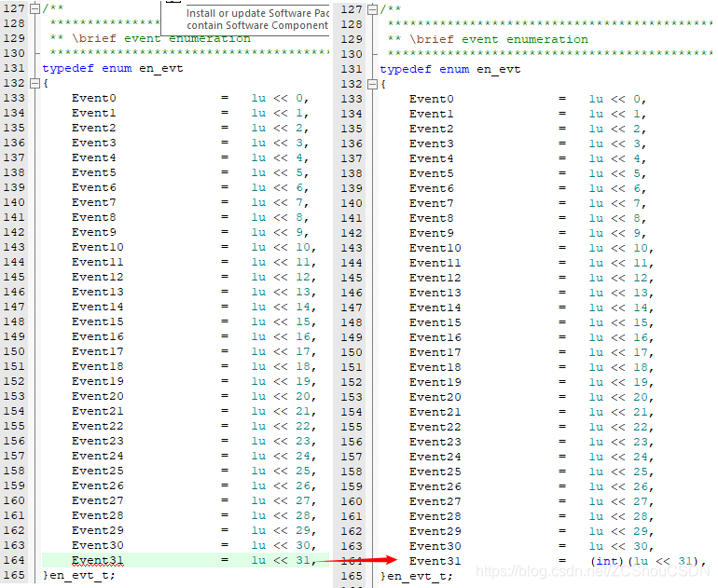The height and width of the screenshot is (588, 718).
Task: Click line number 164 in left pane
Action: tap(14, 560)
